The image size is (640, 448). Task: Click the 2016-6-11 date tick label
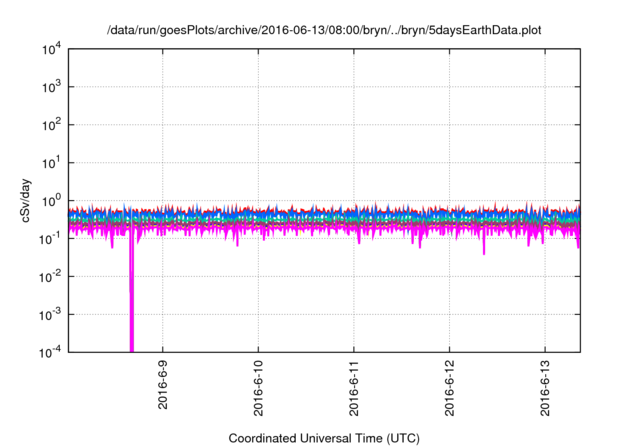[x=353, y=388]
